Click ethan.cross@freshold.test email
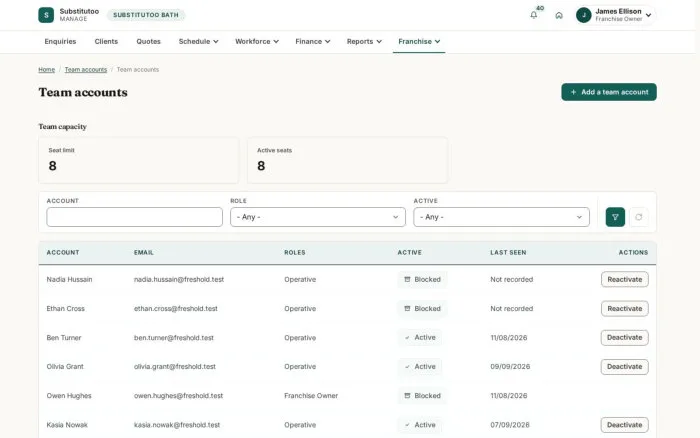700x438 pixels. click(x=176, y=309)
